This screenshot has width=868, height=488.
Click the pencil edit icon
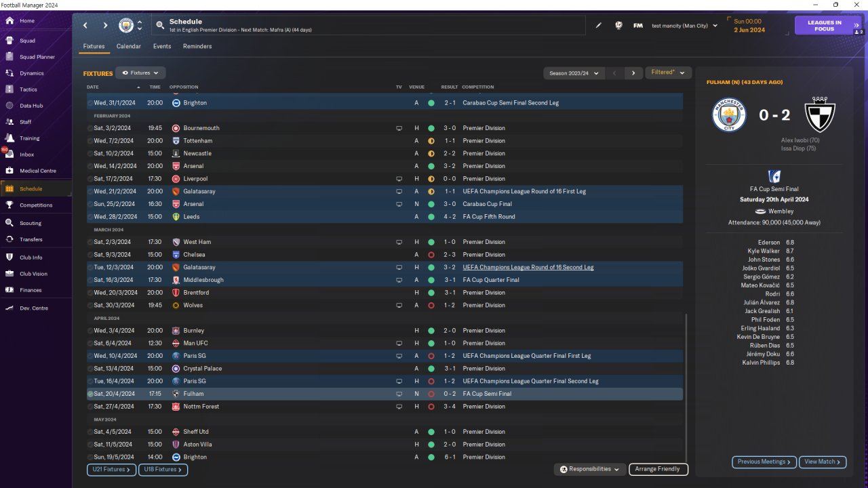pyautogui.click(x=599, y=26)
